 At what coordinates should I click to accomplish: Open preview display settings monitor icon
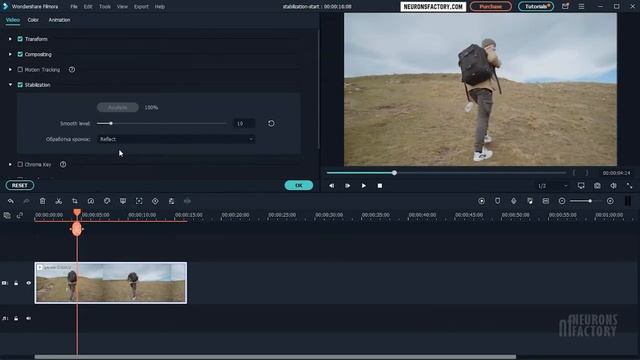click(x=581, y=186)
